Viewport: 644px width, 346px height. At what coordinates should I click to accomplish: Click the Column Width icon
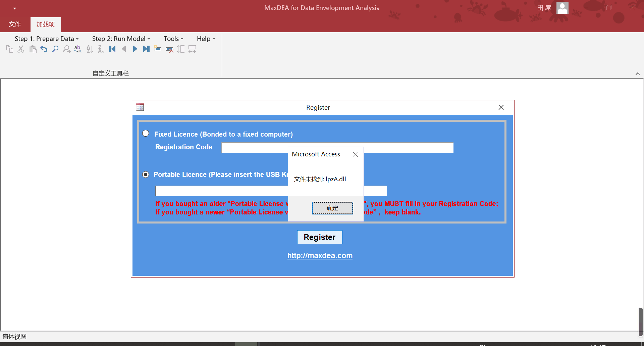coord(192,49)
